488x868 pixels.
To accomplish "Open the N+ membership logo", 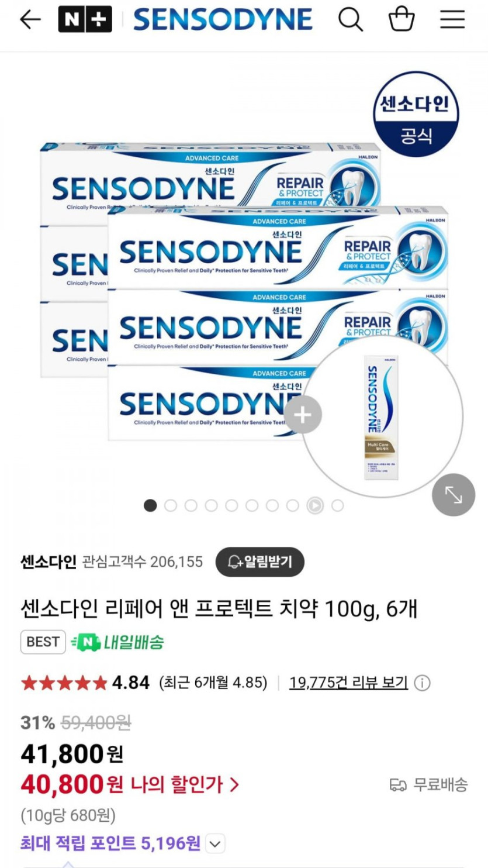I will click(x=85, y=20).
